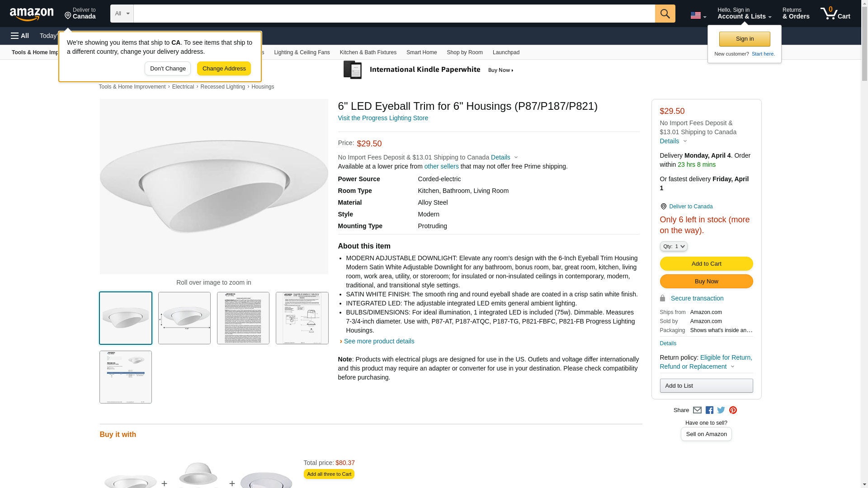Open the search category All dropdown

point(122,14)
